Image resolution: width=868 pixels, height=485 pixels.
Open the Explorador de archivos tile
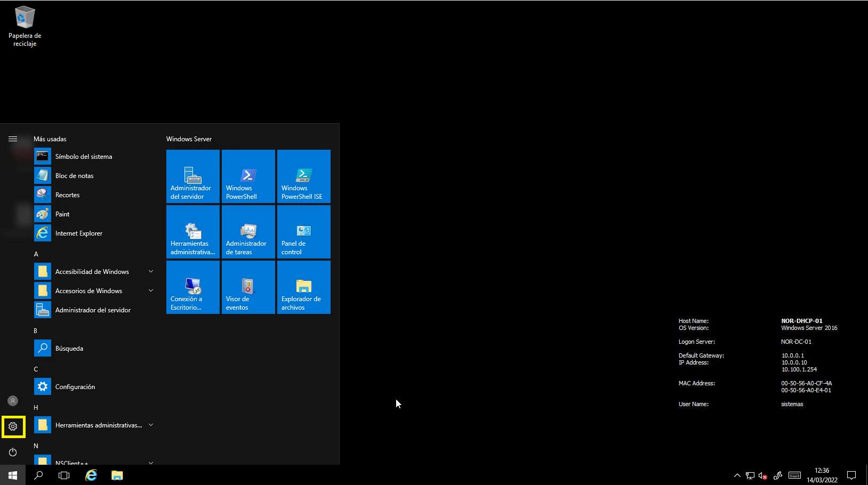(x=304, y=287)
